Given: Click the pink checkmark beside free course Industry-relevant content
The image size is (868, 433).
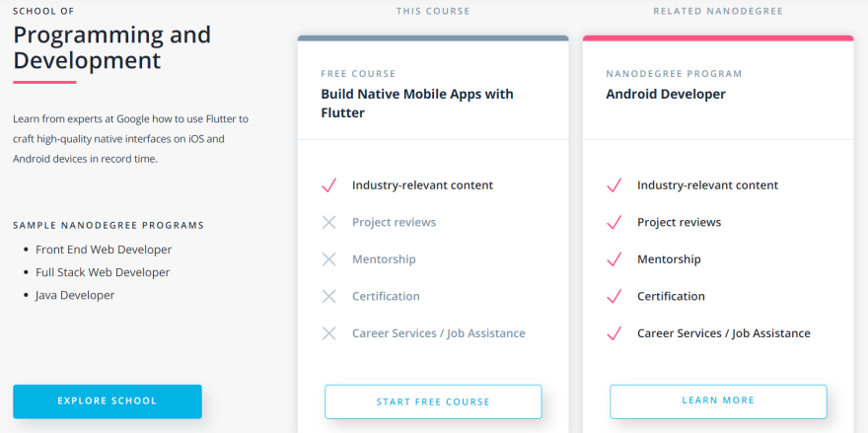Looking at the screenshot, I should pos(329,185).
